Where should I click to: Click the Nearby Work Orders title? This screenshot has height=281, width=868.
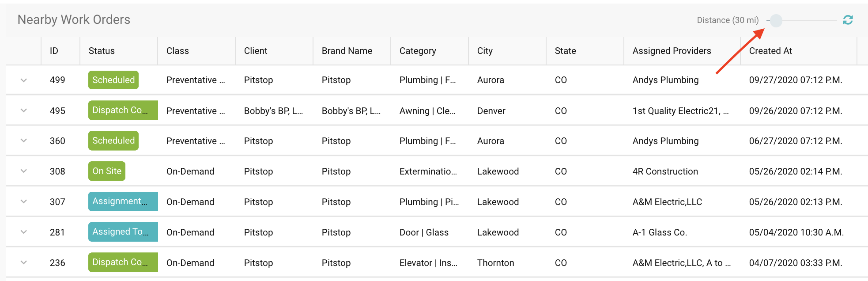click(74, 19)
